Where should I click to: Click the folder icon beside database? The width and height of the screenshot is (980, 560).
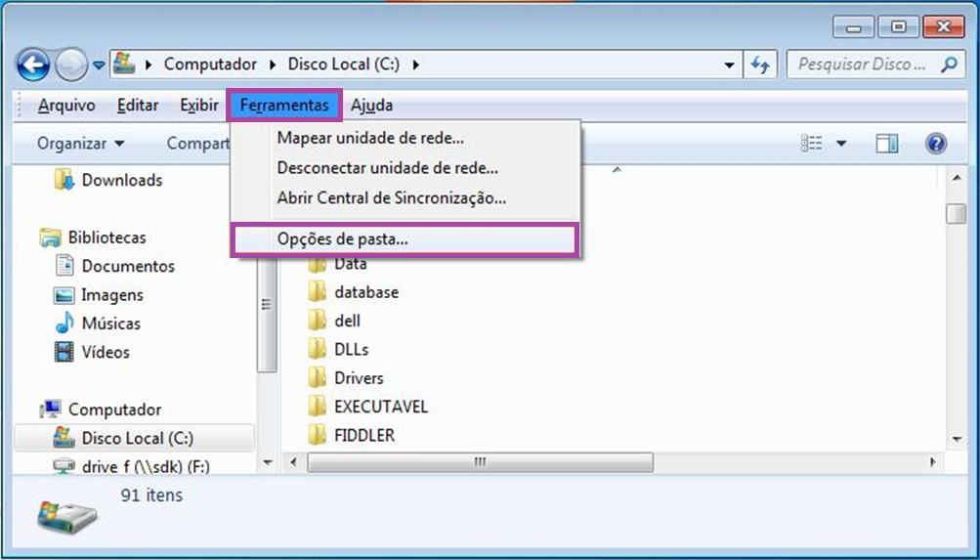click(318, 292)
